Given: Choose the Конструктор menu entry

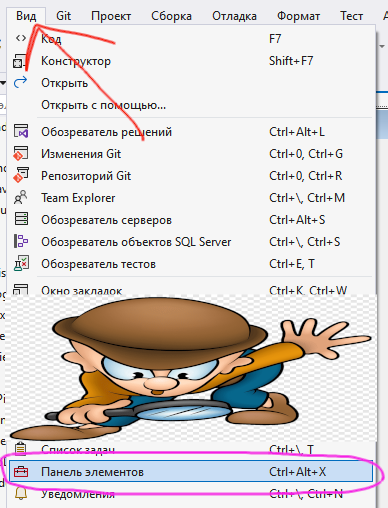Looking at the screenshot, I should pos(191,61).
